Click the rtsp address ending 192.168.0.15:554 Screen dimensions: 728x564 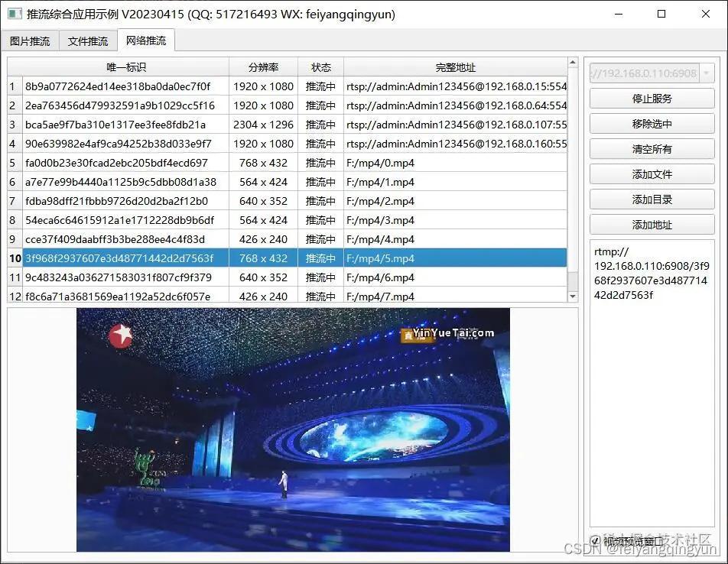[x=456, y=86]
